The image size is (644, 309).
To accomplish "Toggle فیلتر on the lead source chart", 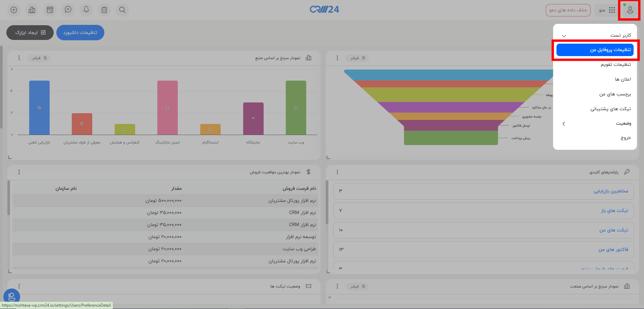I will (39, 58).
